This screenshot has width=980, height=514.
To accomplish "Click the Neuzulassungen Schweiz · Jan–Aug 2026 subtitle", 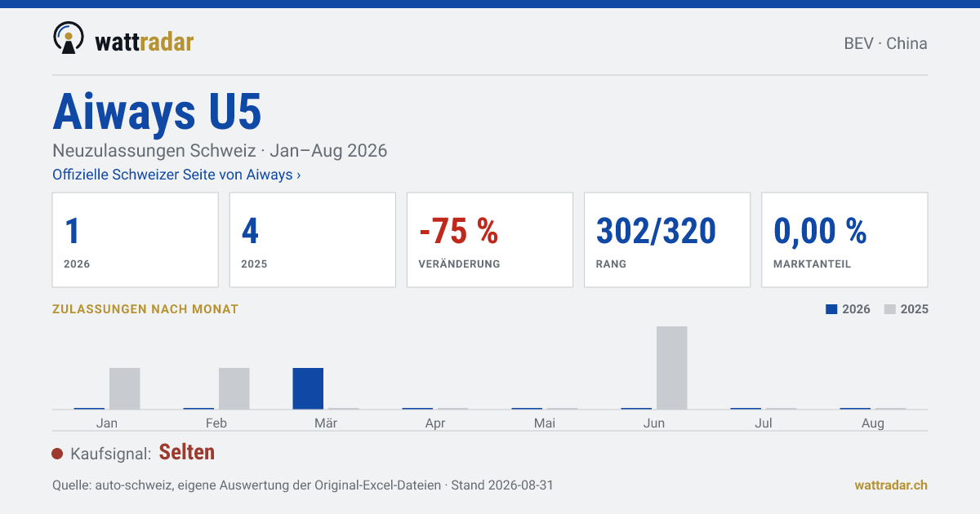I will coord(220,151).
